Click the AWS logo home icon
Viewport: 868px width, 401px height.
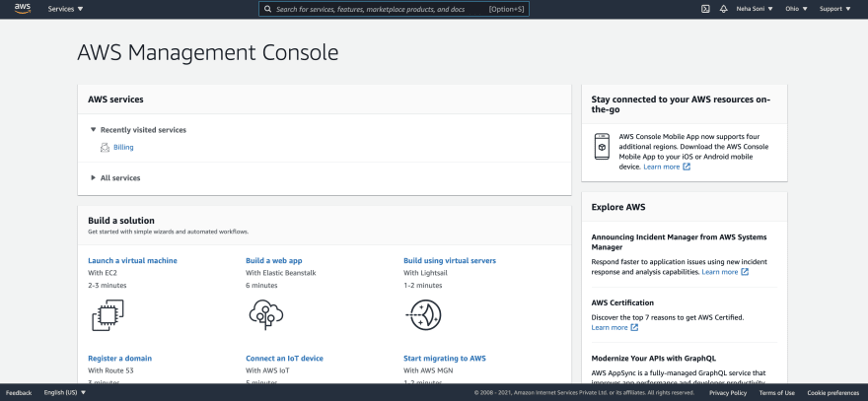pos(23,8)
